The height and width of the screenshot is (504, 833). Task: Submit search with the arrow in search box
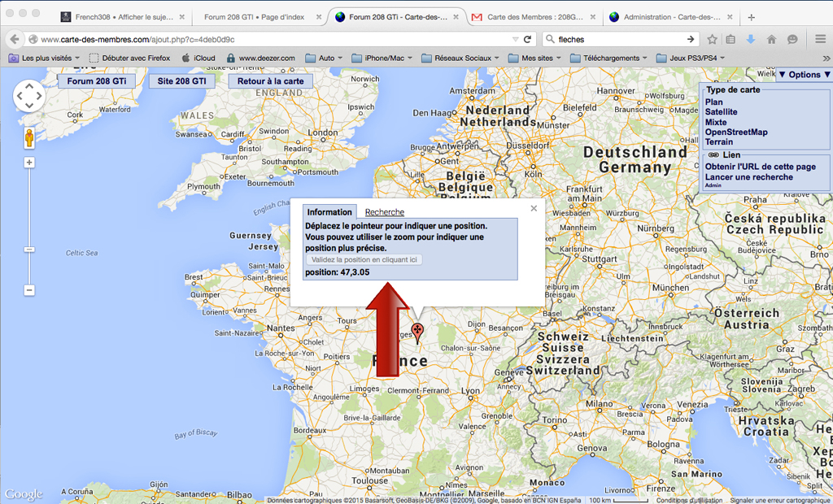point(690,39)
